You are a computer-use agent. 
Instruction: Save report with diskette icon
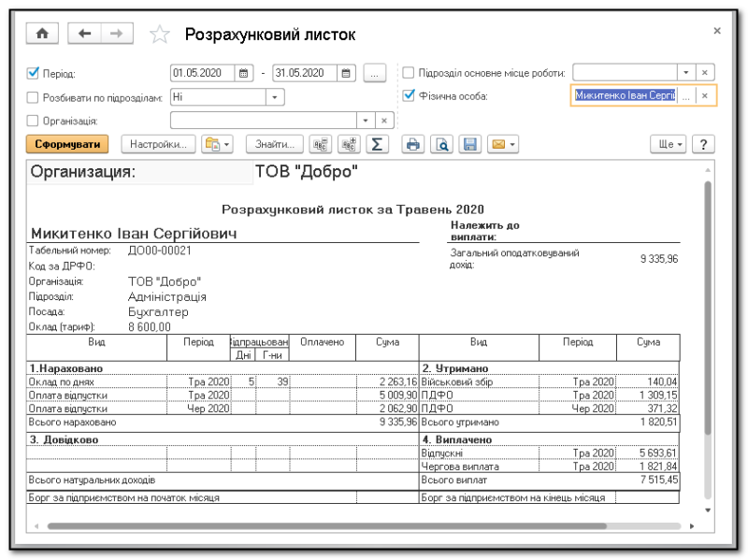click(x=470, y=144)
